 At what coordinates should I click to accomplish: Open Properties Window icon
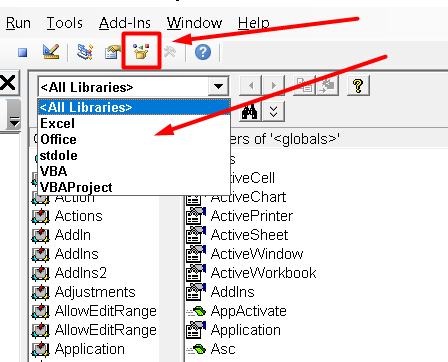(x=113, y=52)
